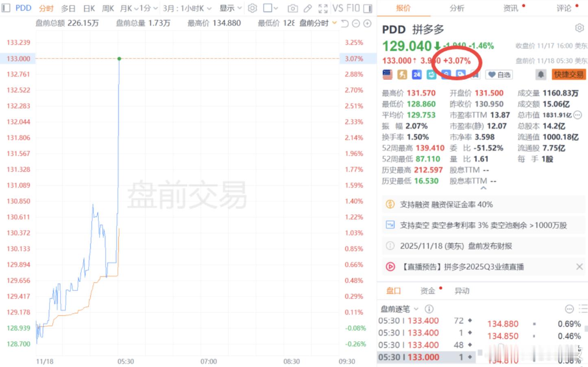The height and width of the screenshot is (367, 588).
Task: Click the earnings date info icon
Action: pos(390,246)
